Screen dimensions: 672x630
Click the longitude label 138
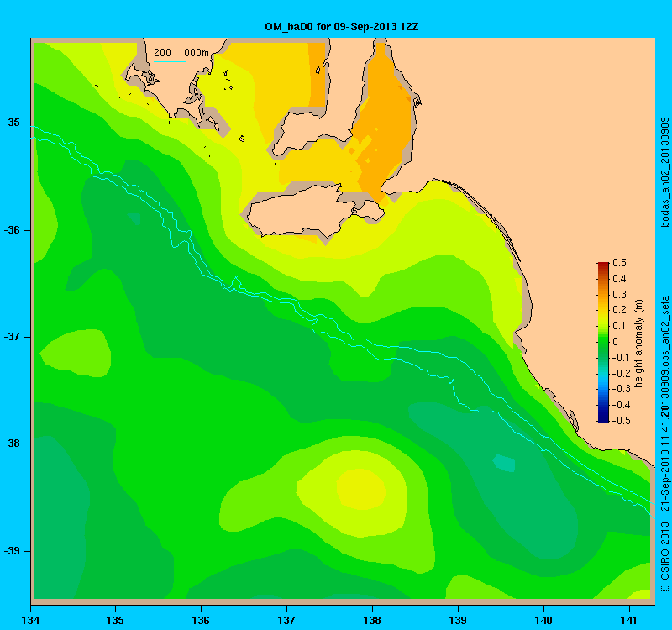(372, 620)
